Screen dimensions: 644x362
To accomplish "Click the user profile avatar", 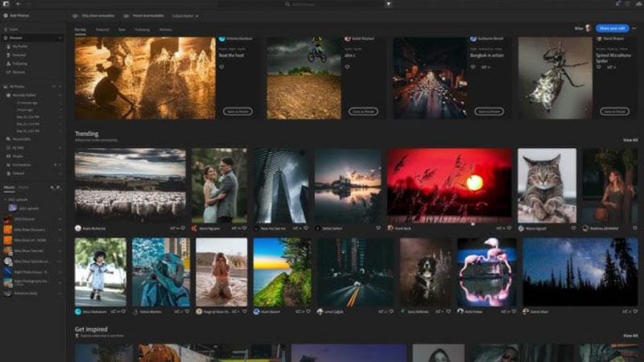I will (x=588, y=27).
